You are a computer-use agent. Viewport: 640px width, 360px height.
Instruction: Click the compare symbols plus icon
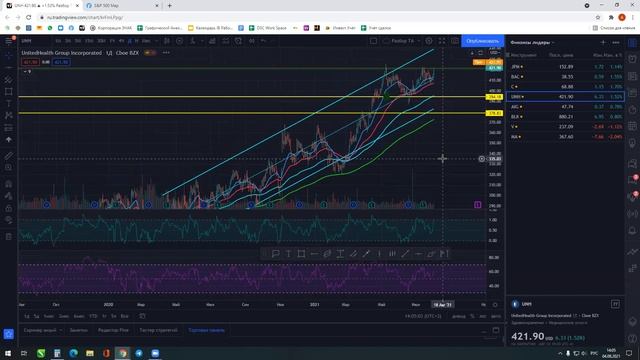179,41
